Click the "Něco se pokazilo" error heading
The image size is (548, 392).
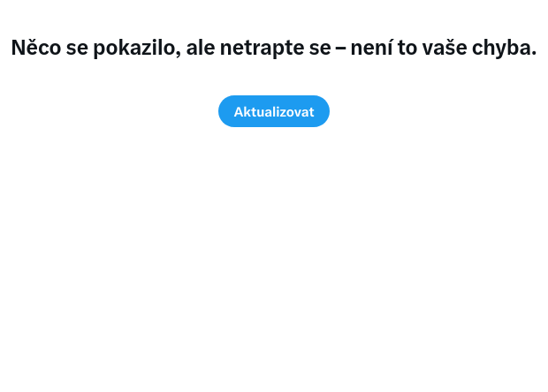tap(274, 48)
